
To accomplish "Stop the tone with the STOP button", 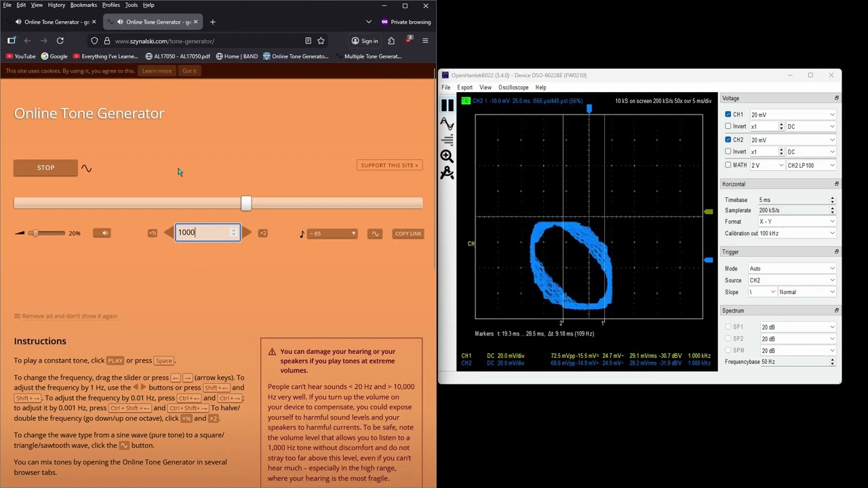I will (x=45, y=167).
